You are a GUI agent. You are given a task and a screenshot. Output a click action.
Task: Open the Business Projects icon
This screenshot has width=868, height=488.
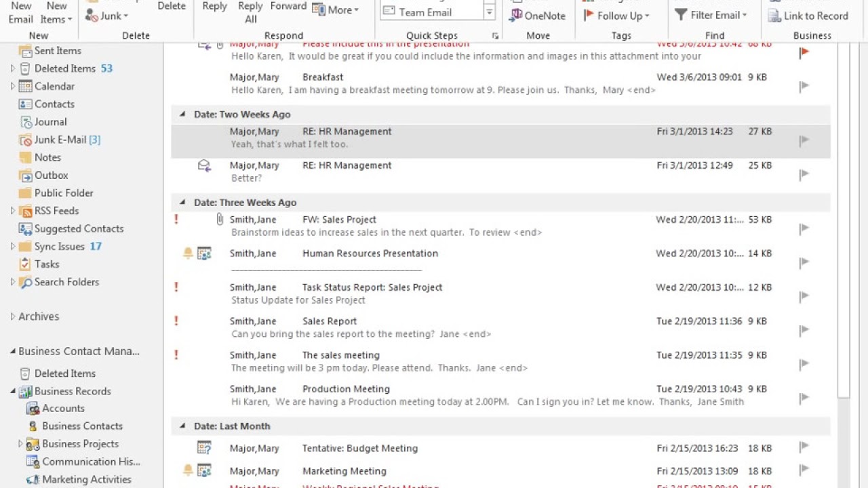tap(33, 444)
